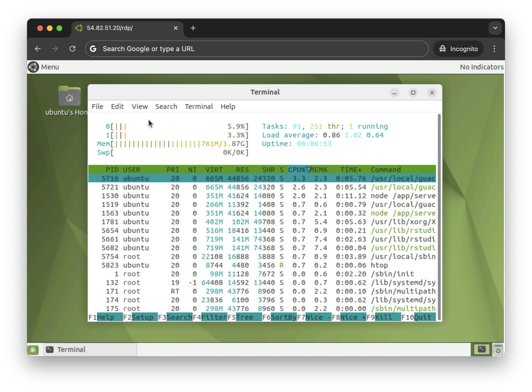Click F3 Search in htop footer
The width and height of the screenshot is (532, 392).
click(x=175, y=317)
